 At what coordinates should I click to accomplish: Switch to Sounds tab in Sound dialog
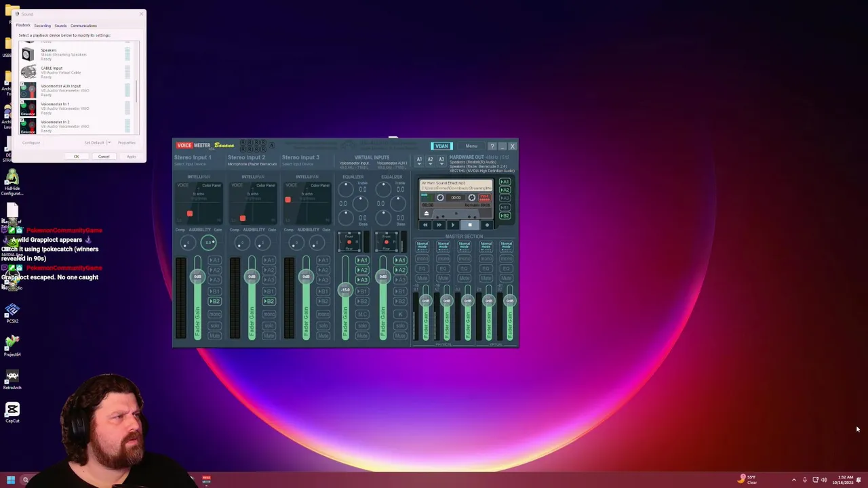(60, 26)
